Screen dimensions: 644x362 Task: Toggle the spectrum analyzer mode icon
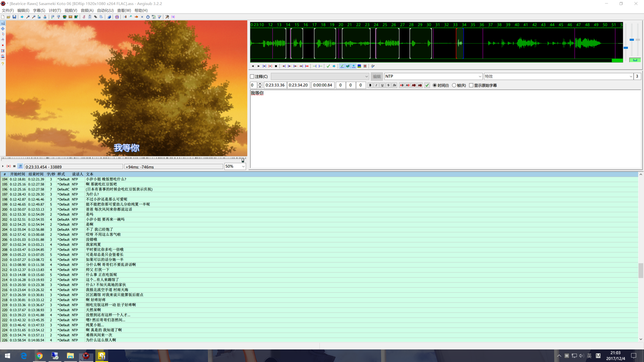tap(359, 66)
